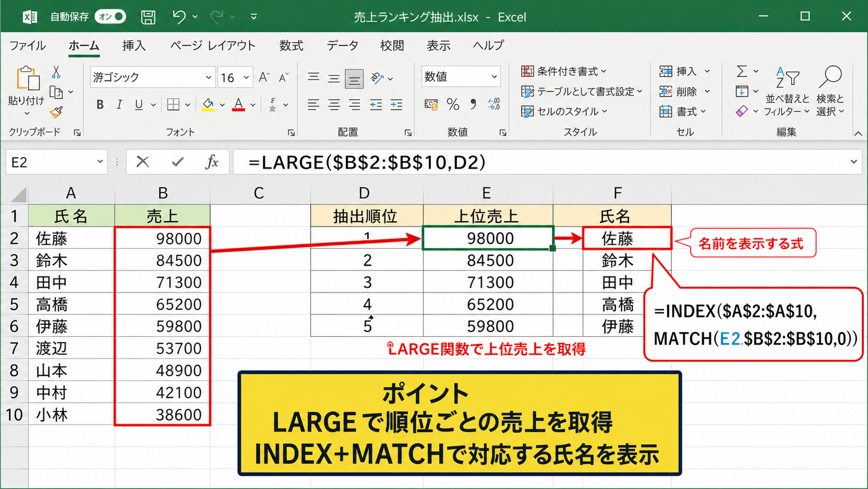
Task: Click the Cancel X in formula bar
Action: click(142, 162)
